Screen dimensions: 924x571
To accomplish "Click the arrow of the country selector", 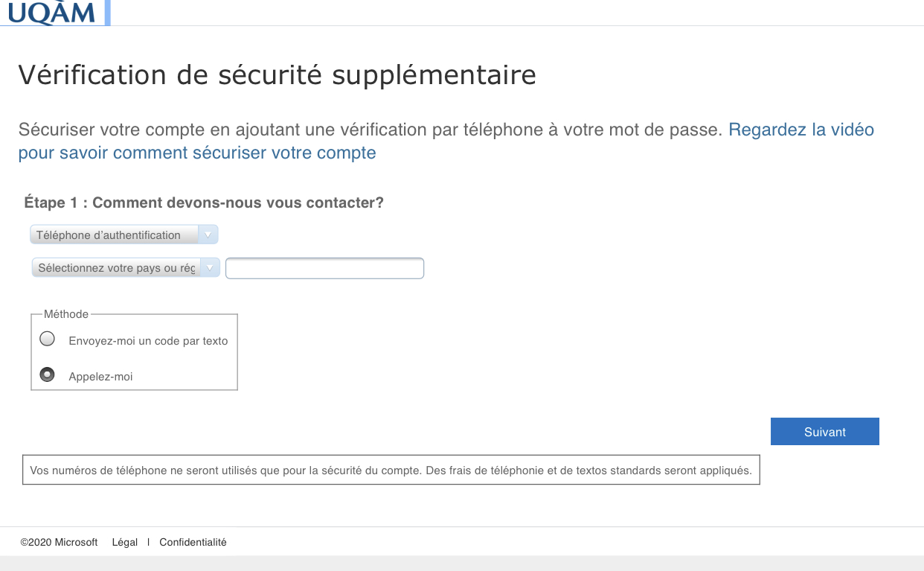I will click(x=211, y=268).
